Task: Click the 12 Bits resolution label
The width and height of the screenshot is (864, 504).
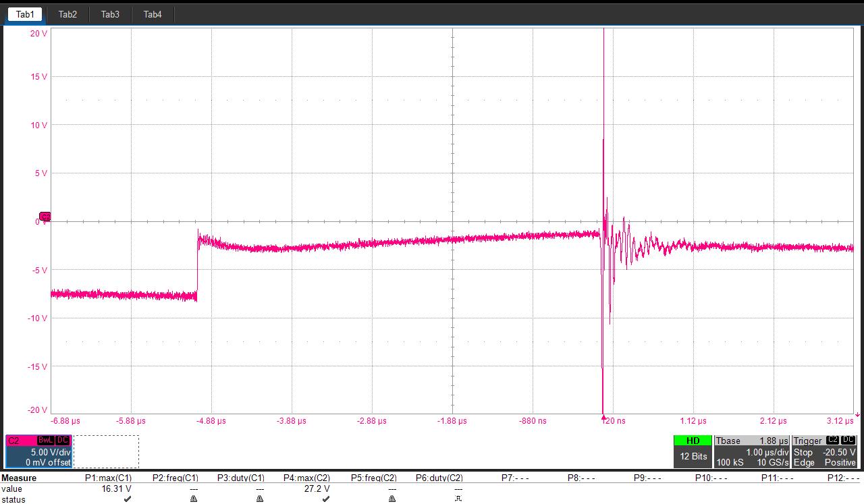Action: pos(693,457)
